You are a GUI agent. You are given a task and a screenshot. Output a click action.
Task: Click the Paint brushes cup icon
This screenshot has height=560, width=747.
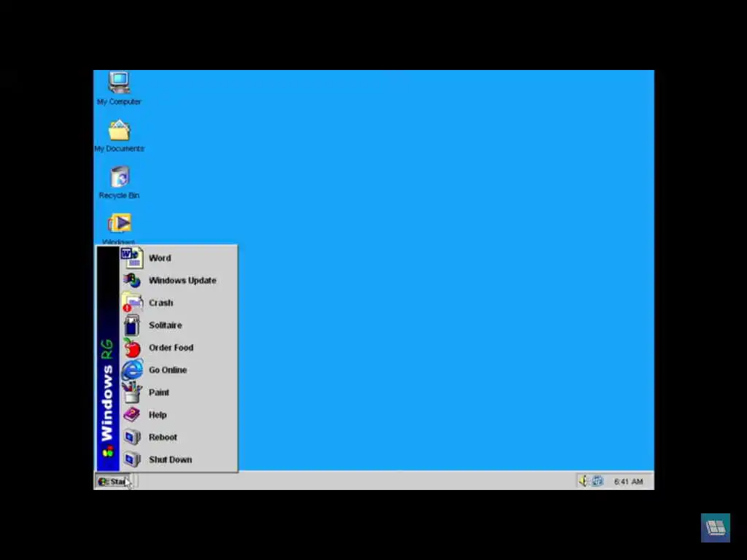(132, 392)
